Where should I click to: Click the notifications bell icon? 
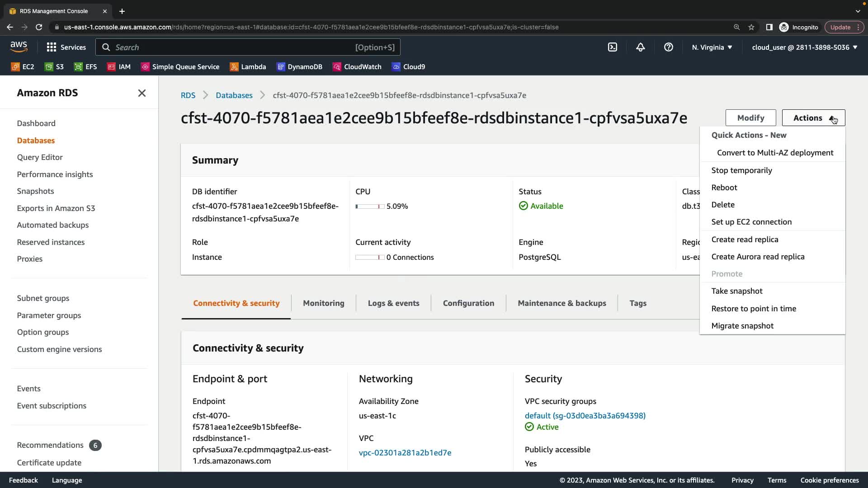tap(640, 47)
